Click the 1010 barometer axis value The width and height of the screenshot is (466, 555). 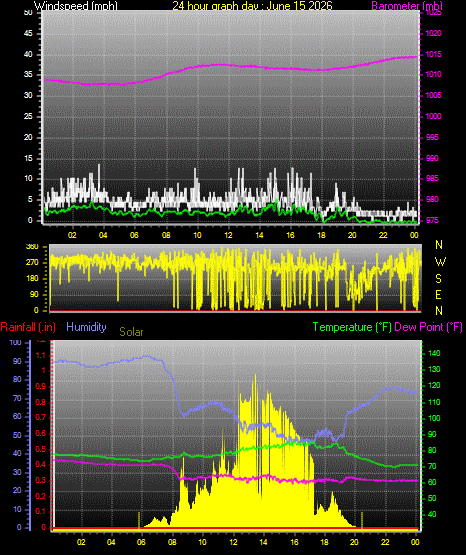433,75
